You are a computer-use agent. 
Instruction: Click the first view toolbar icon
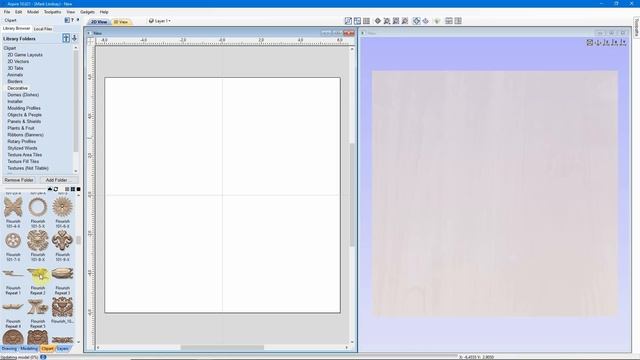click(x=348, y=21)
